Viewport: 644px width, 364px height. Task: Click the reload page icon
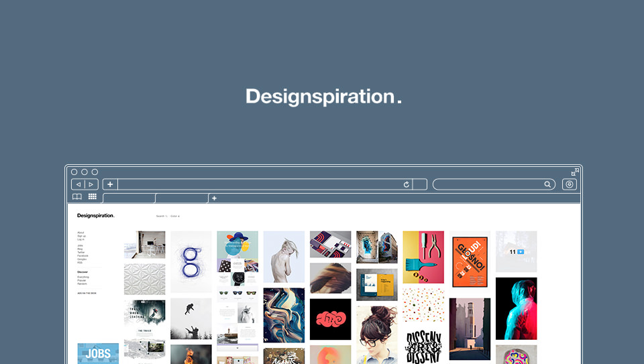click(x=407, y=184)
